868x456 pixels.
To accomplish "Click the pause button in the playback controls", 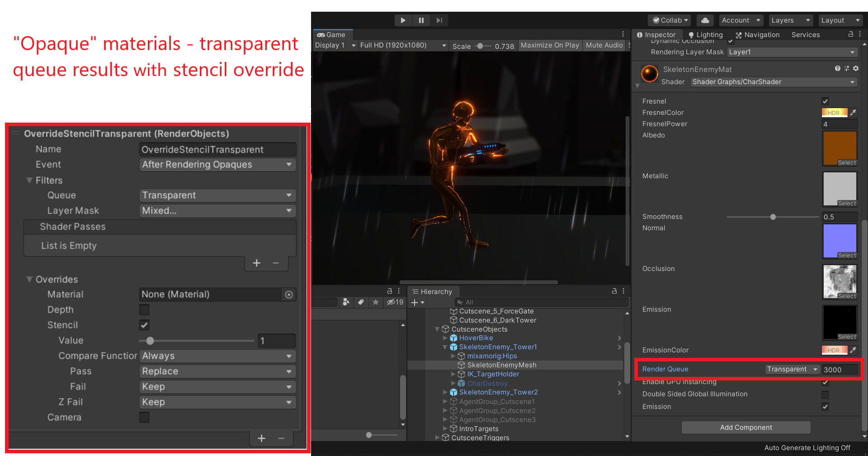I will [x=421, y=20].
